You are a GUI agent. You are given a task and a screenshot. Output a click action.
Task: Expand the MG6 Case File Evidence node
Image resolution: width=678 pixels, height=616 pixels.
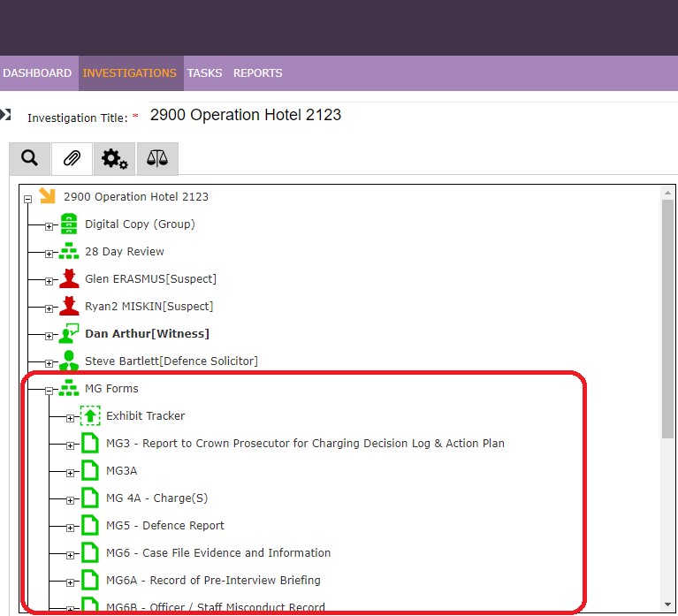70,555
